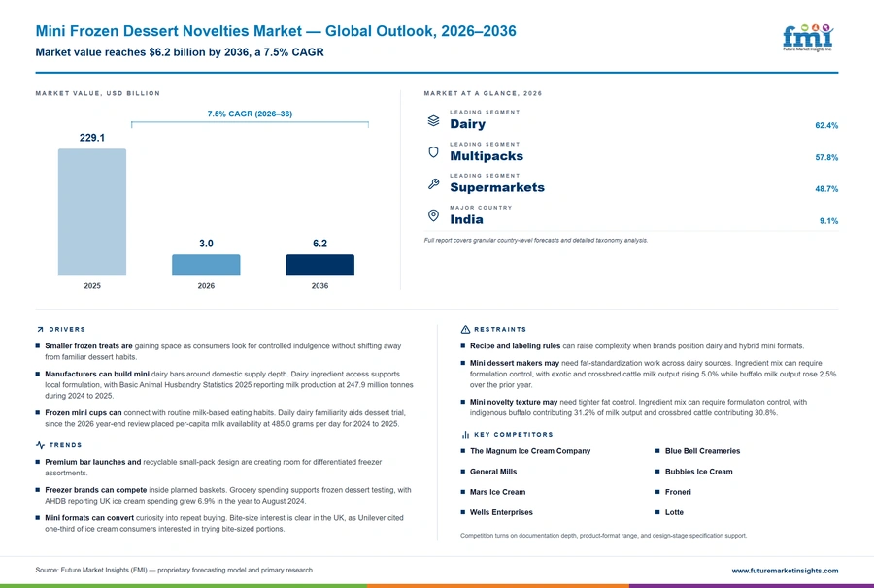Click the Lotte competitor entry

tap(674, 512)
